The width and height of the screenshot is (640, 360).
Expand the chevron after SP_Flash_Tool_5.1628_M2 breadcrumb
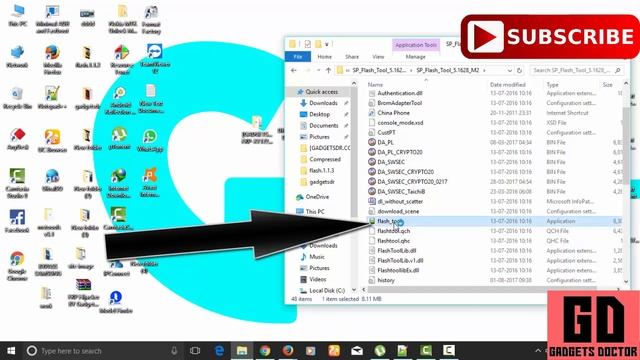coord(484,70)
